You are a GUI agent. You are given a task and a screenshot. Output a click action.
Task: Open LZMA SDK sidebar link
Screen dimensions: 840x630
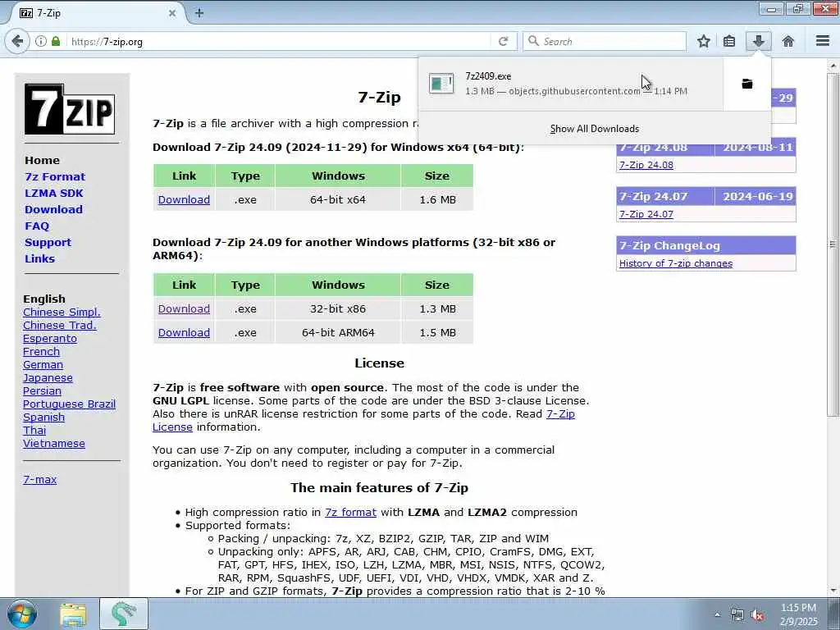point(53,193)
